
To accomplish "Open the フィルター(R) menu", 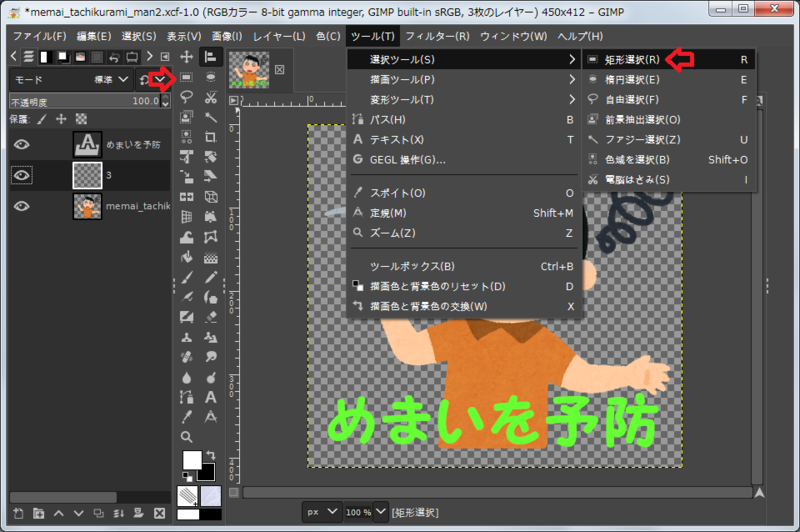I will pyautogui.click(x=437, y=36).
